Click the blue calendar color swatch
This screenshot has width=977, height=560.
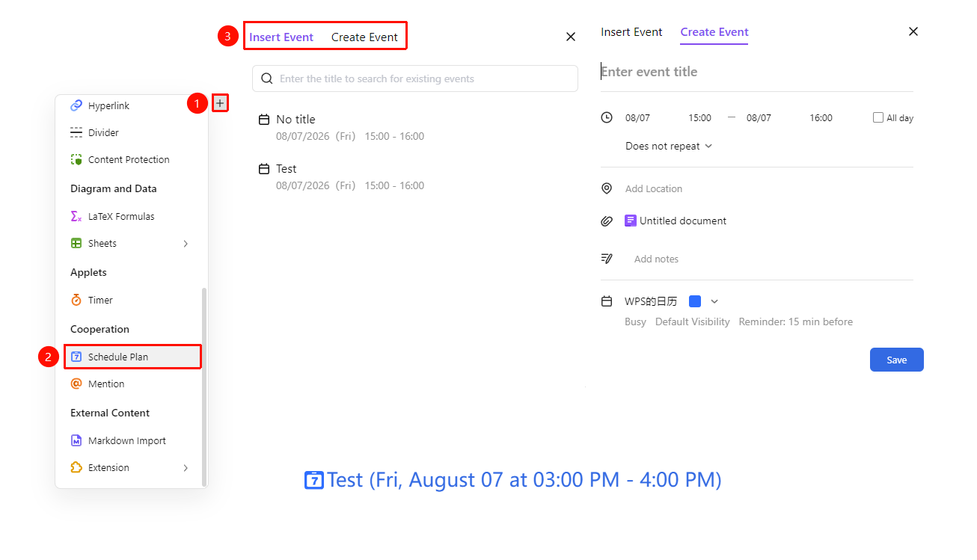(695, 301)
